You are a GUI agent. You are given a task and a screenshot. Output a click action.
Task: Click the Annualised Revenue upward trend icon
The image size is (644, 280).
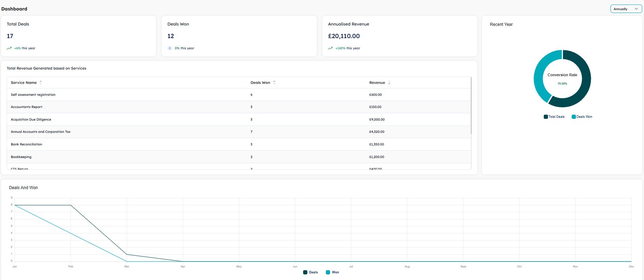330,48
